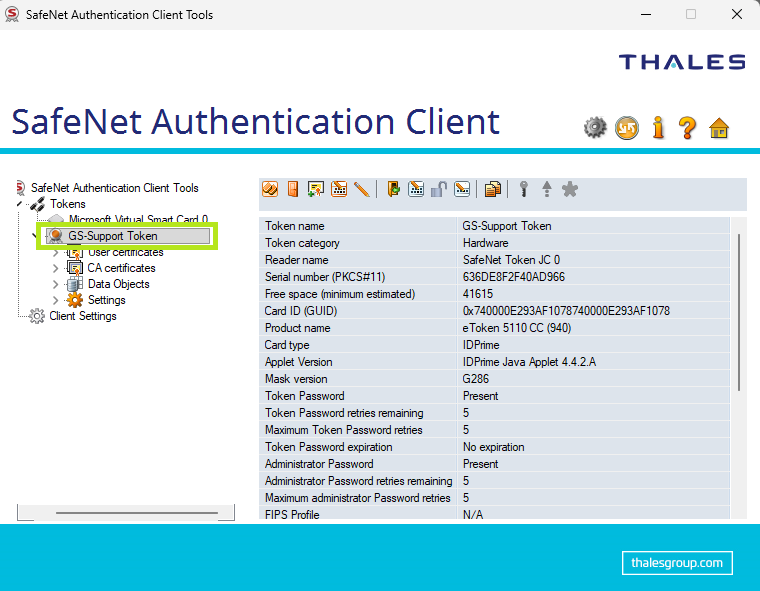The height and width of the screenshot is (591, 760).
Task: Click the THALES logo
Action: click(x=682, y=62)
